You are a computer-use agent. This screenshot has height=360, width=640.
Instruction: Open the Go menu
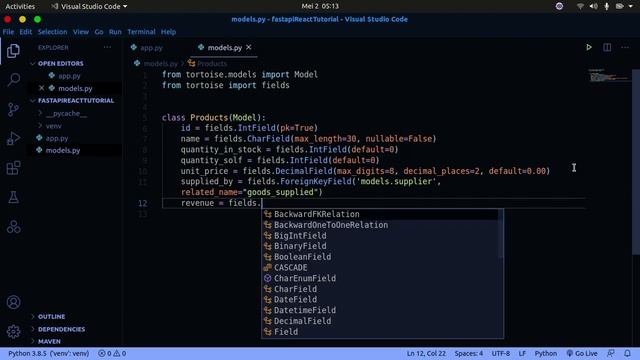tap(99, 32)
